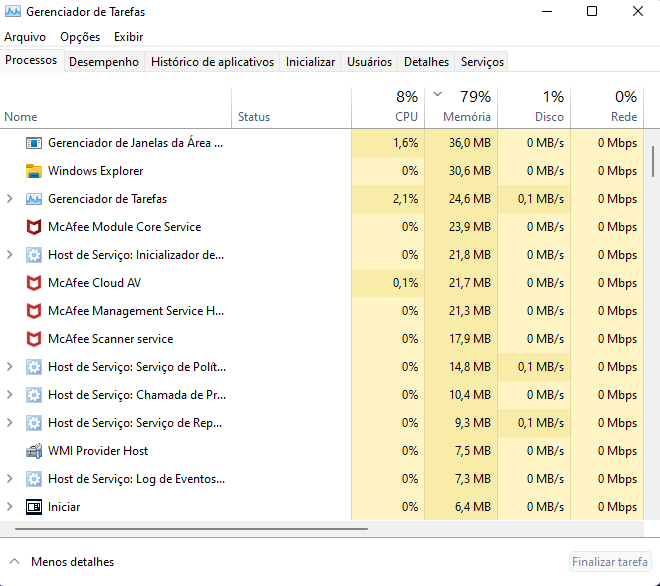
Task: Click the Serviço de Rep... gear icon
Action: (34, 423)
